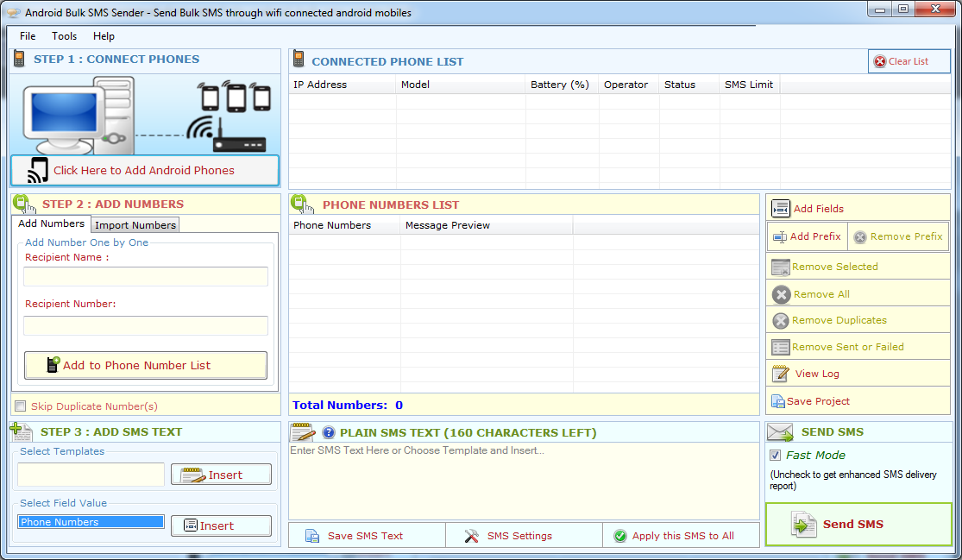Click the Send SMS arrow icon
This screenshot has width=962, height=560.
point(802,525)
